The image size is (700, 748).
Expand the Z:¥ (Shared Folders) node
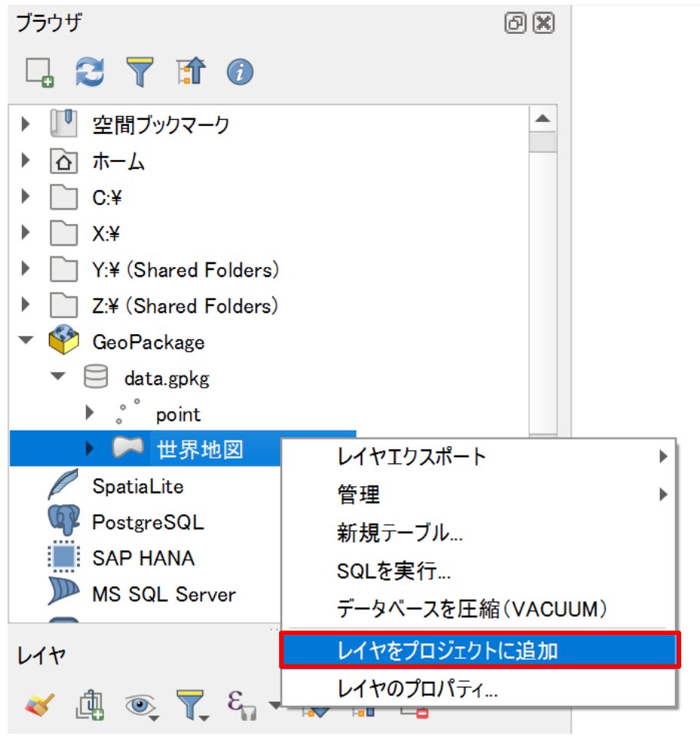point(26,305)
